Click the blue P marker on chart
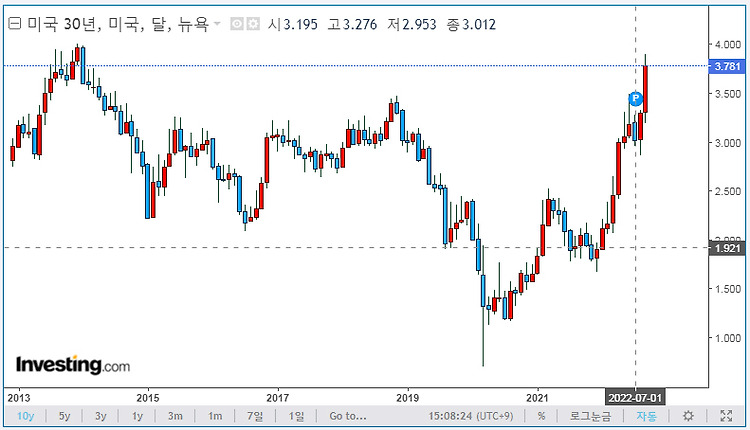This screenshot has height=430, width=750. (x=635, y=99)
